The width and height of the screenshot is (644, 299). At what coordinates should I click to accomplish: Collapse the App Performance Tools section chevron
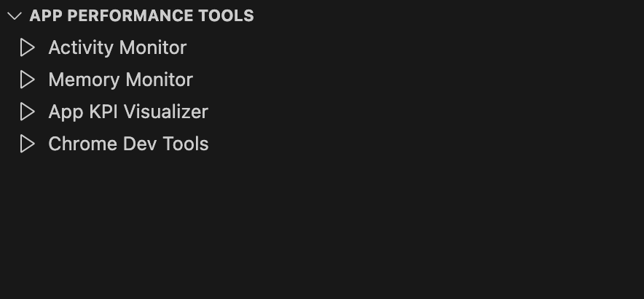[15, 16]
